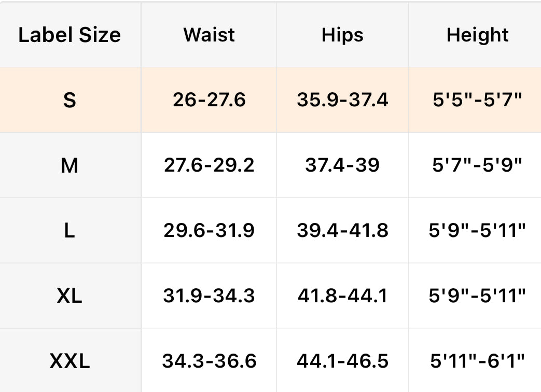Click the hips value 44.1-46.5
Viewport: 541px width, 392px height.
pos(342,361)
